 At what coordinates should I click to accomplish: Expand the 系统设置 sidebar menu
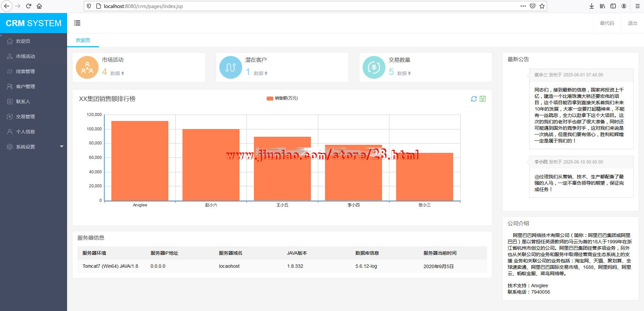click(34, 147)
